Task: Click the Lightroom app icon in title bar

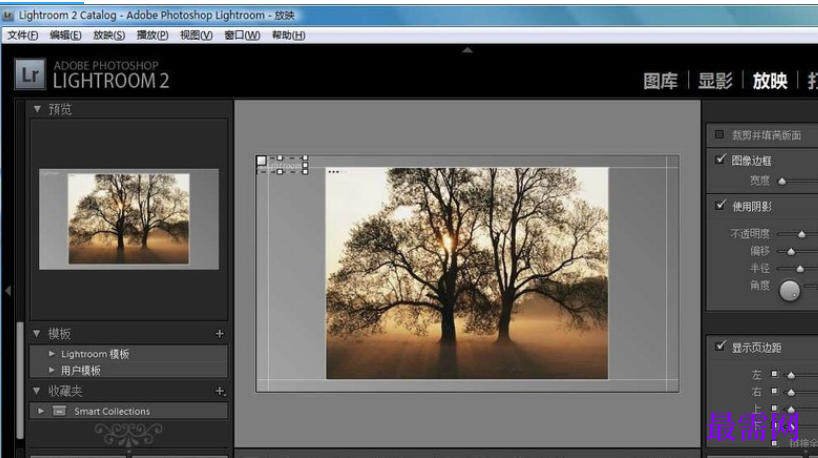Action: 8,16
